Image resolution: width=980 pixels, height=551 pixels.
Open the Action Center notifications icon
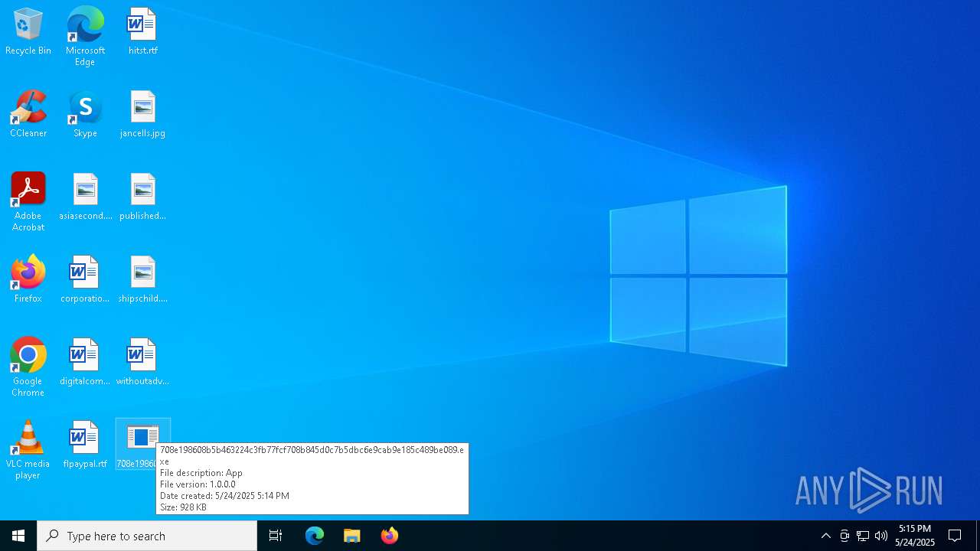pyautogui.click(x=955, y=536)
